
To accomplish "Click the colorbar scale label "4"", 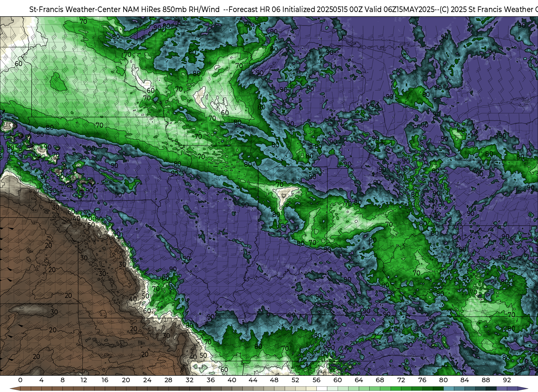I will click(41, 380).
